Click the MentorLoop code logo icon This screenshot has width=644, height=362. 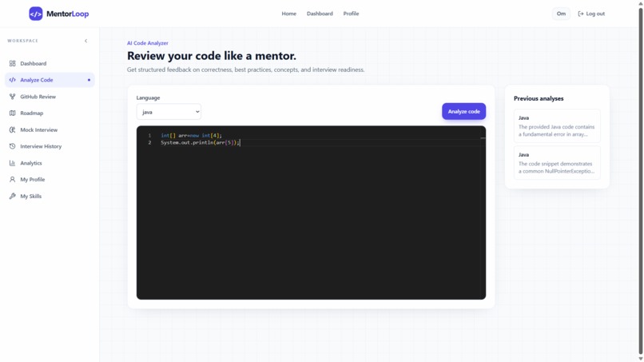coord(36,14)
